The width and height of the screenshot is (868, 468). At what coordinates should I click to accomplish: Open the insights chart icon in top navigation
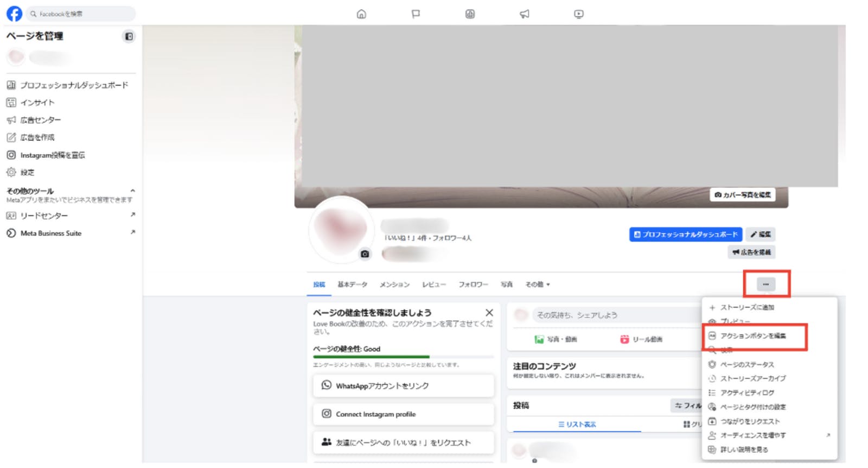click(x=470, y=14)
